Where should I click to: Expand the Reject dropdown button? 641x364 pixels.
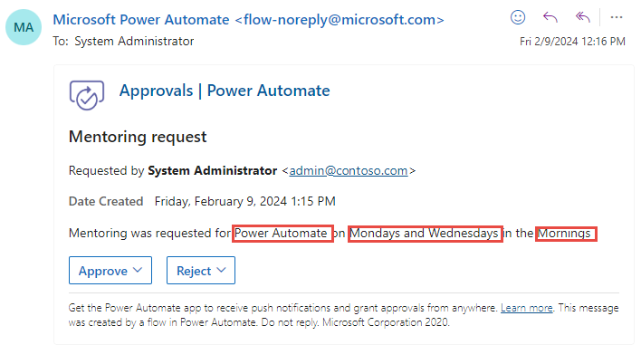(201, 271)
